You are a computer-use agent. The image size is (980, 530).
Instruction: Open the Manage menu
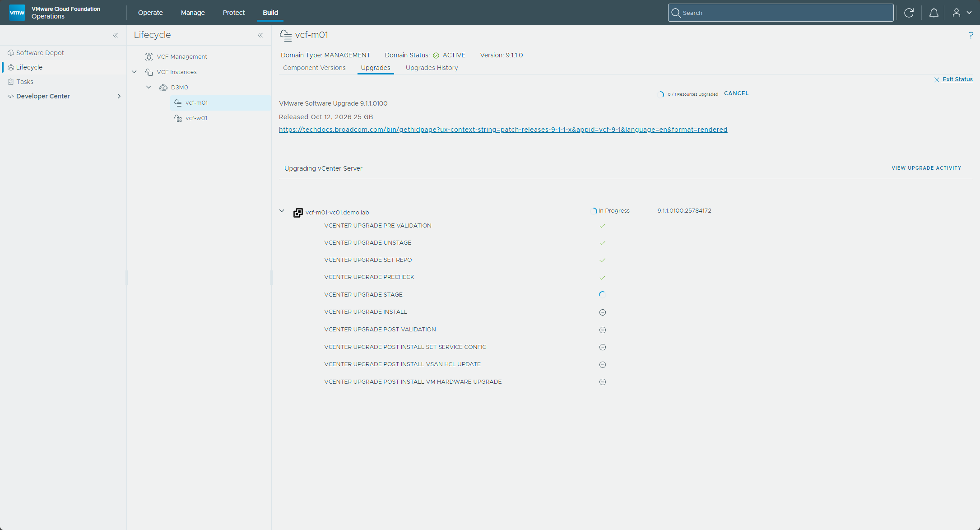point(193,13)
